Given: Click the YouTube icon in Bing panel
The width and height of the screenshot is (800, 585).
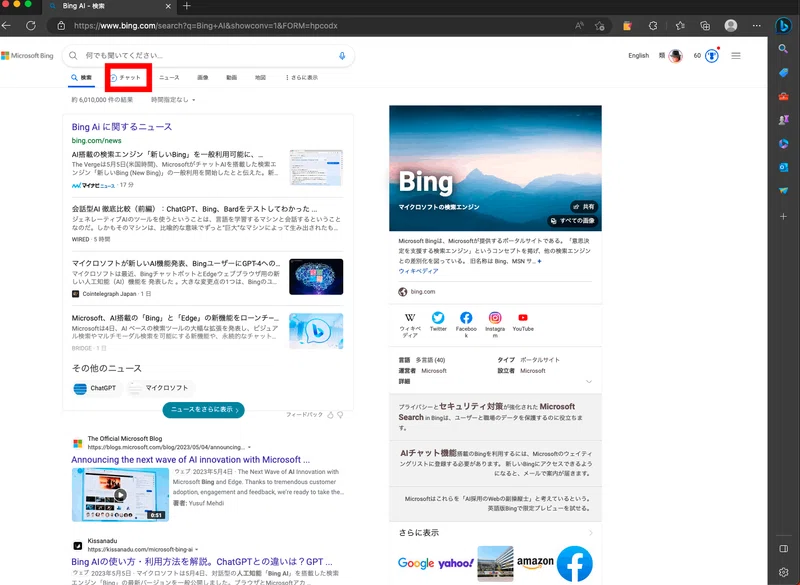Looking at the screenshot, I should click(522, 318).
